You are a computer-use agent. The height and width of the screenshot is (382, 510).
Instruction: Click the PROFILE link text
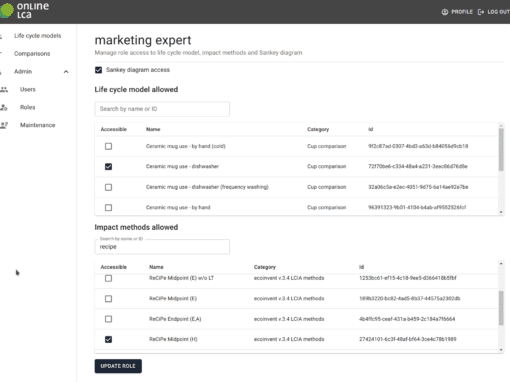pyautogui.click(x=462, y=12)
